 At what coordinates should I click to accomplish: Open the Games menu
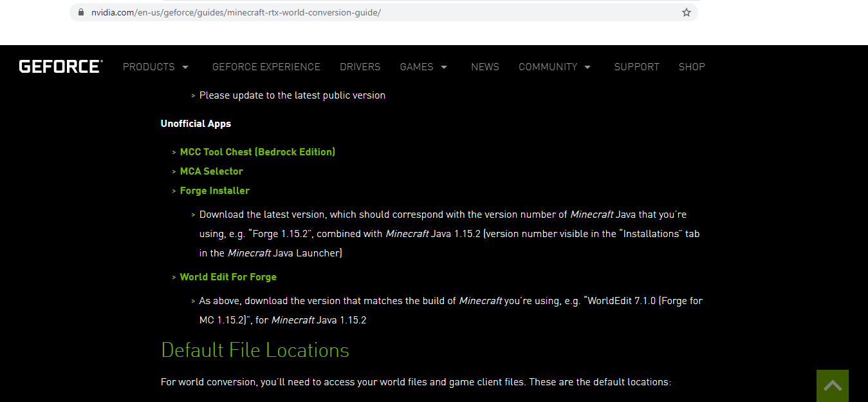417,67
